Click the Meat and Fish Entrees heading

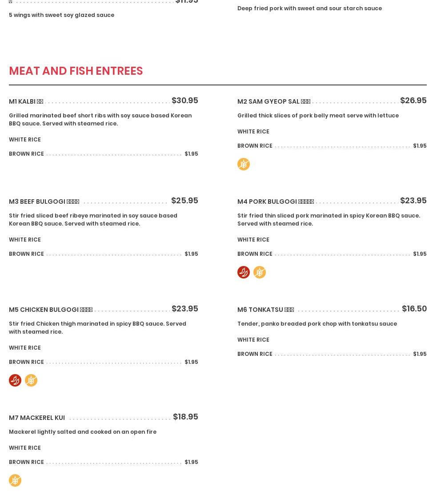pyautogui.click(x=76, y=71)
